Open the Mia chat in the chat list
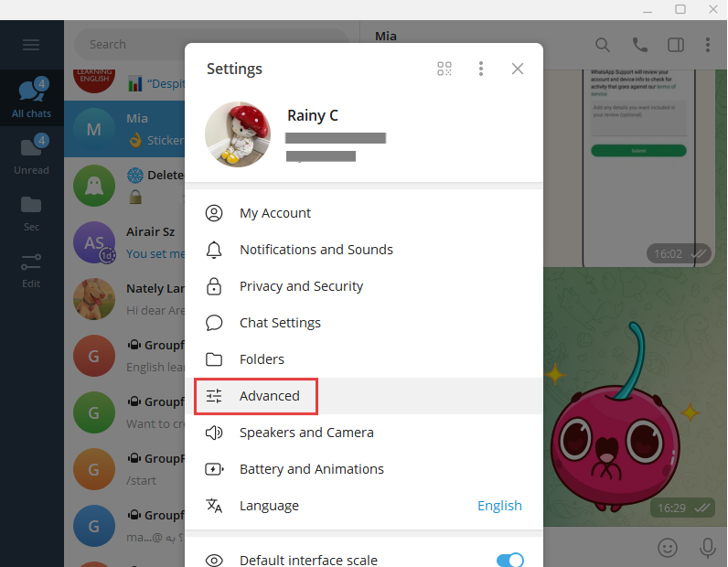728x567 pixels. pyautogui.click(x=124, y=129)
